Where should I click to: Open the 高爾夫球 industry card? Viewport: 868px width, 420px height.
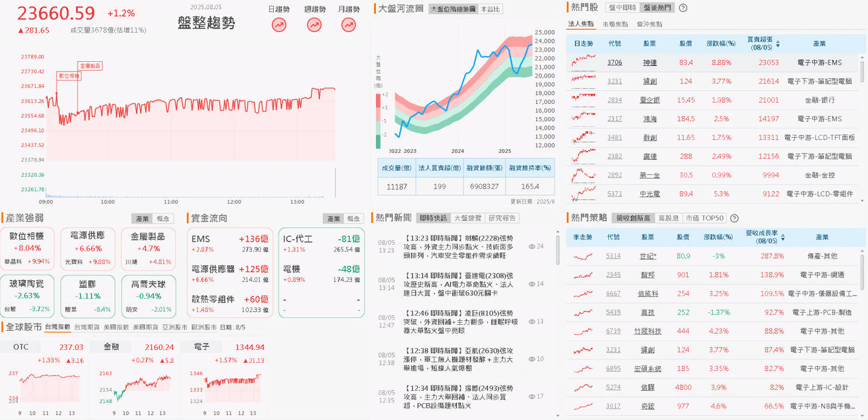click(x=148, y=296)
